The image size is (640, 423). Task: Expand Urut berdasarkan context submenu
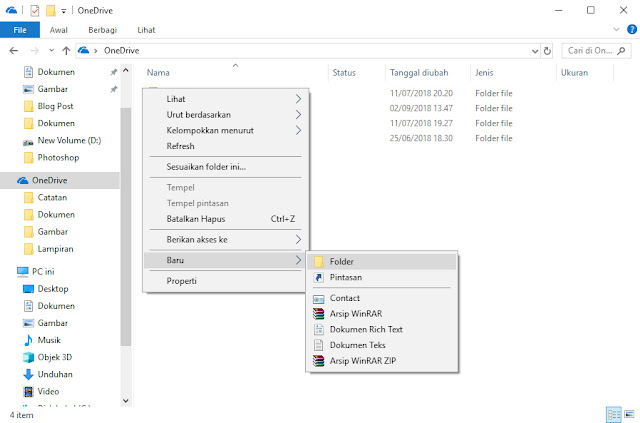click(x=226, y=115)
